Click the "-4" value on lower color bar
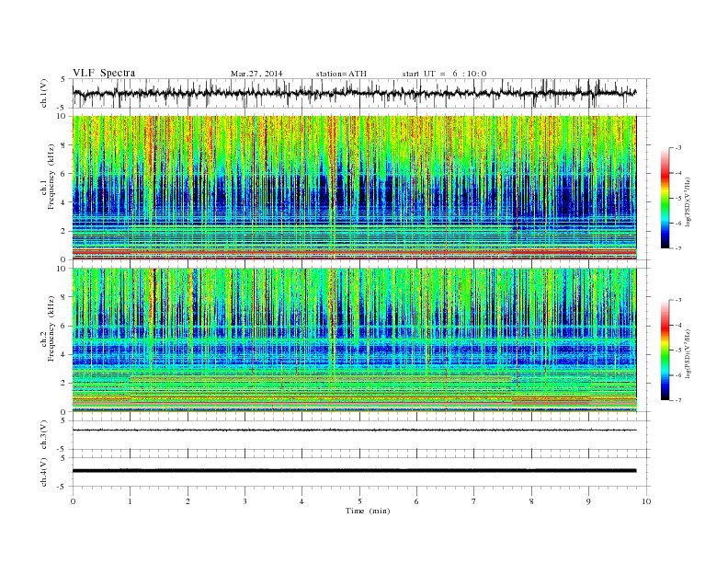The height and width of the screenshot is (563, 728). [677, 325]
